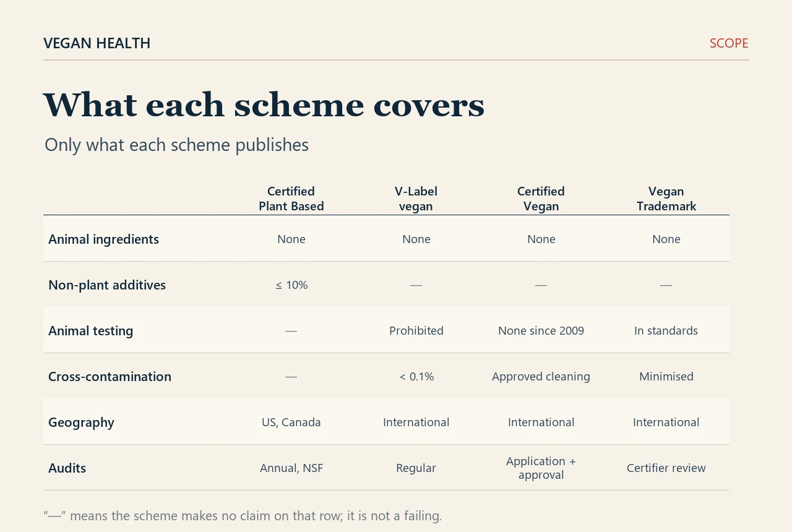Click the 'What each scheme covers' title
The width and height of the screenshot is (792, 532).
[x=264, y=105]
